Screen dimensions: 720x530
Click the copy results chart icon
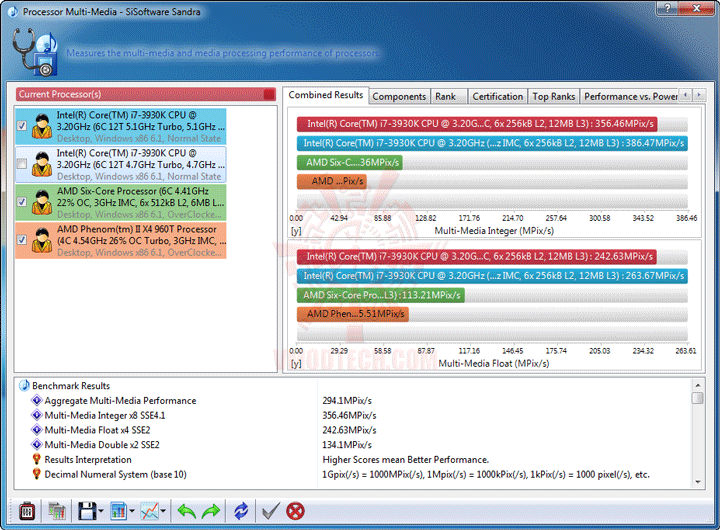[x=56, y=511]
